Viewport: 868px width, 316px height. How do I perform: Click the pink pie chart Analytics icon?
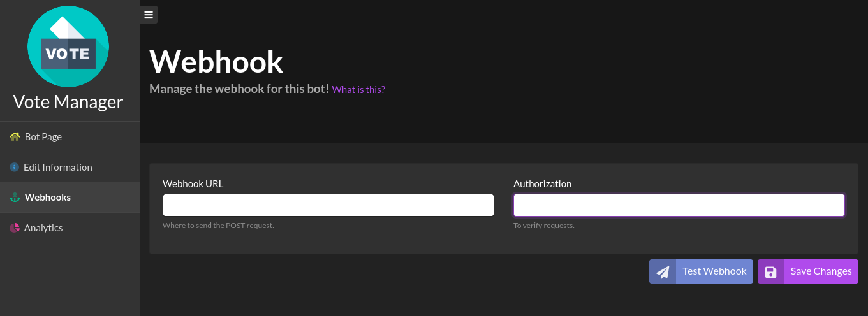point(15,227)
